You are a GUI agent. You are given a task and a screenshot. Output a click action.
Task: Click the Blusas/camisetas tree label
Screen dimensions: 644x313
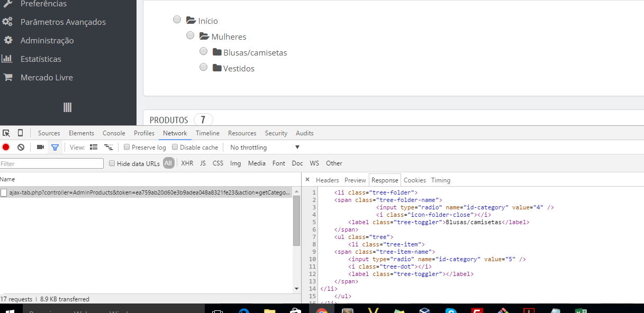[x=255, y=53]
